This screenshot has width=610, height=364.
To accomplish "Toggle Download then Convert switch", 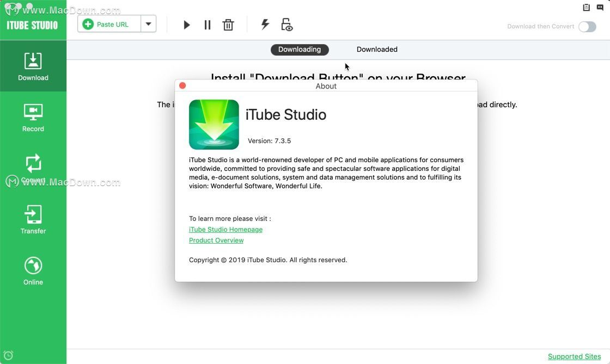I will pos(587,27).
